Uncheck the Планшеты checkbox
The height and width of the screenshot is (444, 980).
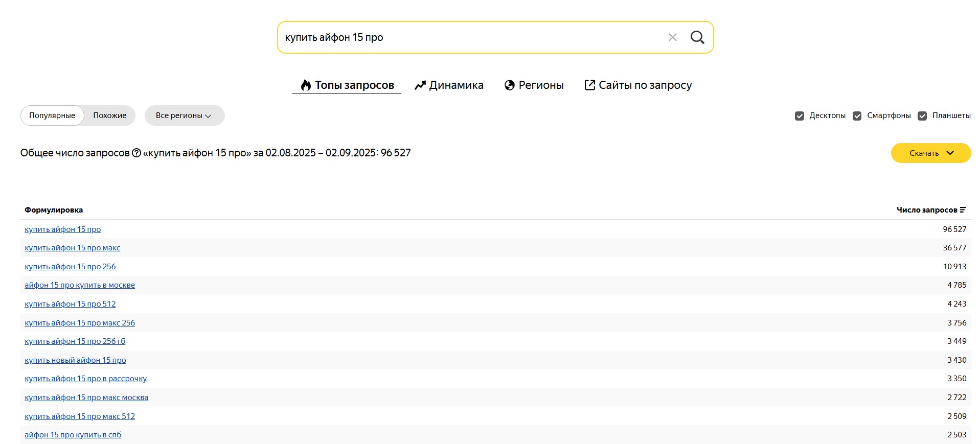922,116
